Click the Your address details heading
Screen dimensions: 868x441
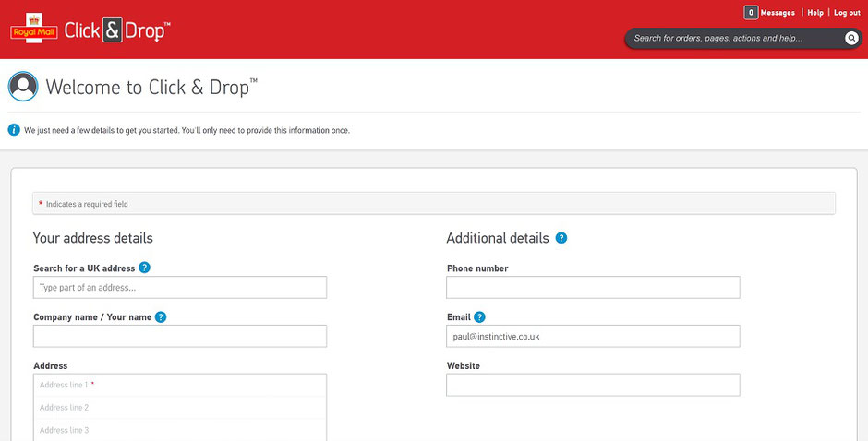[x=93, y=238]
